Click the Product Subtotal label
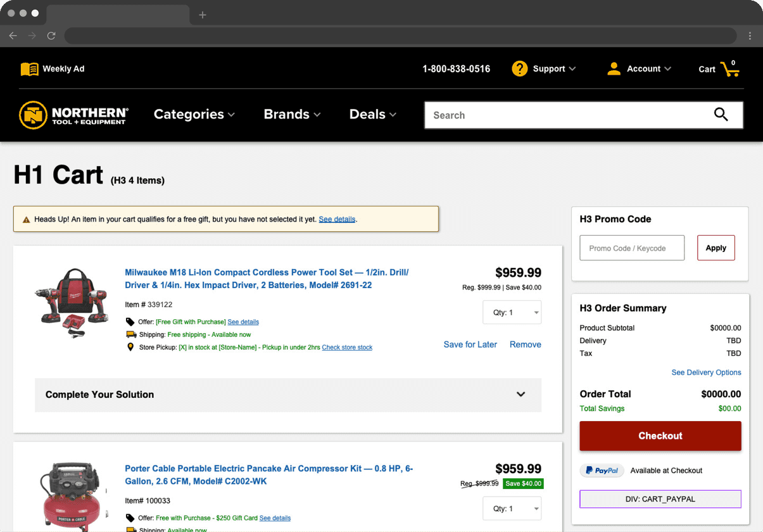Screen dimensions: 763x532 point(607,328)
